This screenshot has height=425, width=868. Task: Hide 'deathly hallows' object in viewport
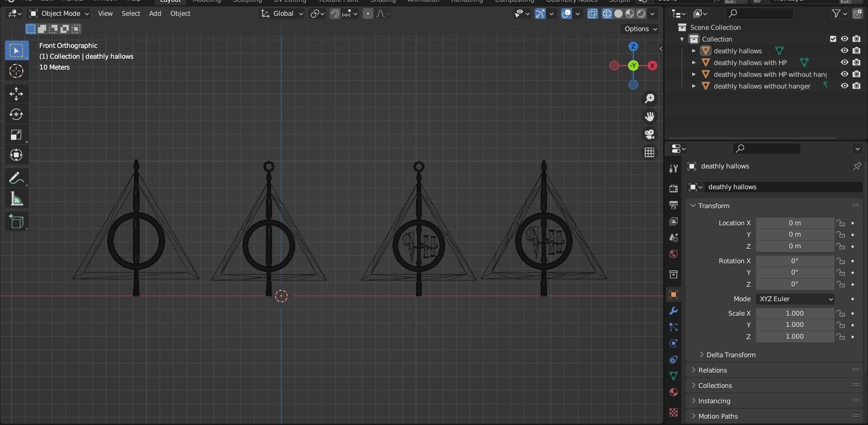844,51
